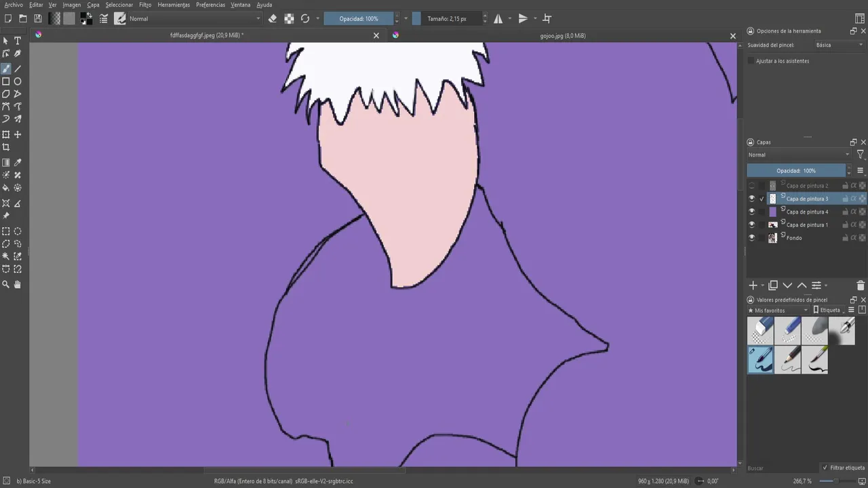Click the Buscar preset search field
The width and height of the screenshot is (868, 488).
pyautogui.click(x=782, y=468)
